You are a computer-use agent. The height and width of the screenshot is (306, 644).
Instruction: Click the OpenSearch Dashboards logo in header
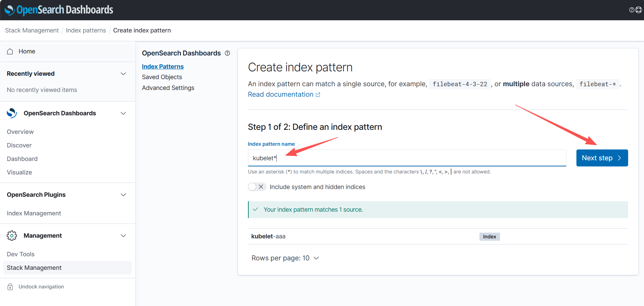[59, 10]
